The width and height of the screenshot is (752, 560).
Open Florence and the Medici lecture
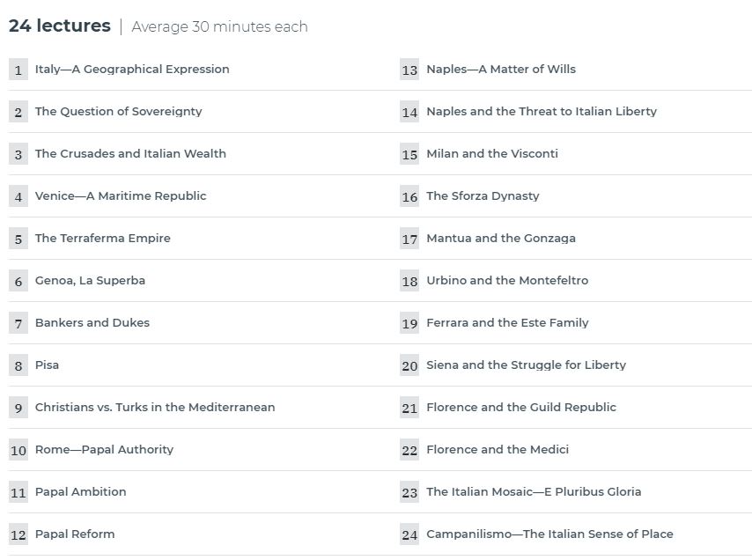(x=498, y=450)
